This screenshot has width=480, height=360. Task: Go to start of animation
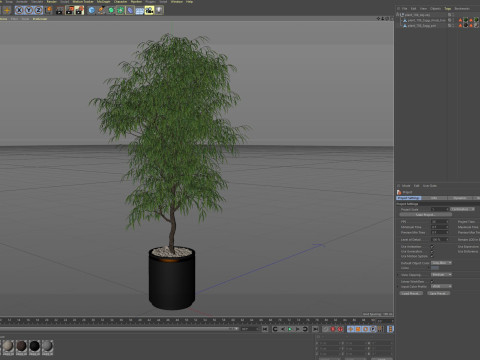265,329
